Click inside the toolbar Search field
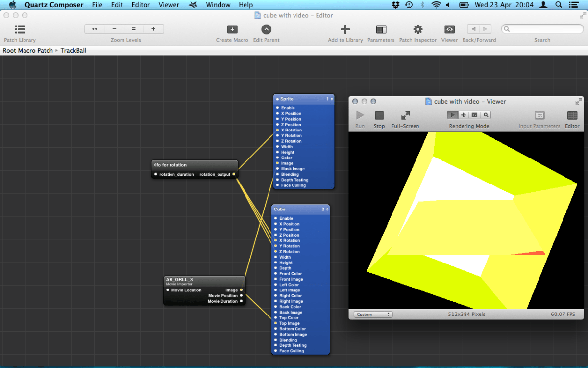 542,29
